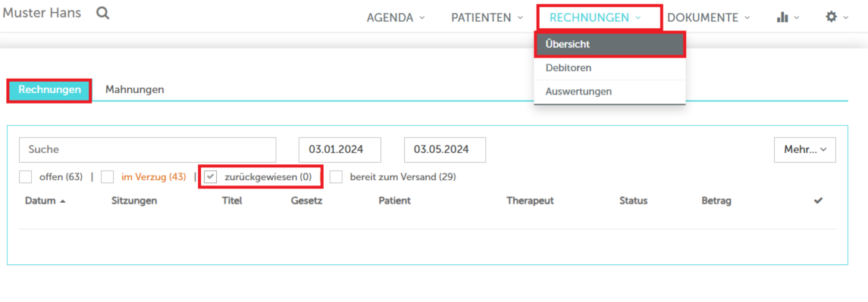Select the Rechnungen tab
This screenshot has height=302, width=868.
(49, 89)
